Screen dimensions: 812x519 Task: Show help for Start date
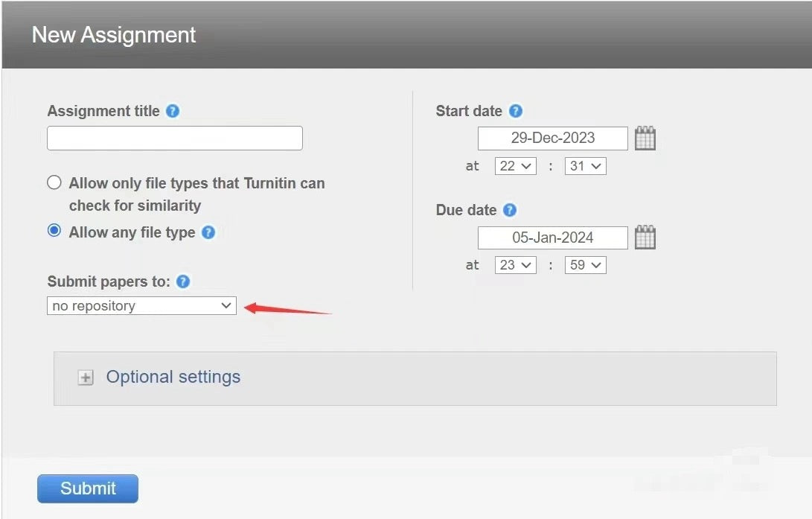(x=516, y=111)
